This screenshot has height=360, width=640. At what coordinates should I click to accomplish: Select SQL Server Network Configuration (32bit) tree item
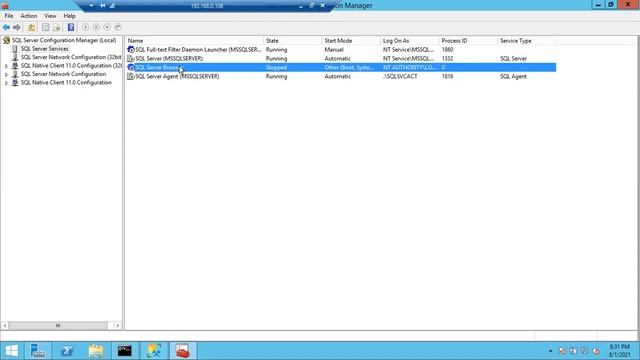pyautogui.click(x=71, y=57)
